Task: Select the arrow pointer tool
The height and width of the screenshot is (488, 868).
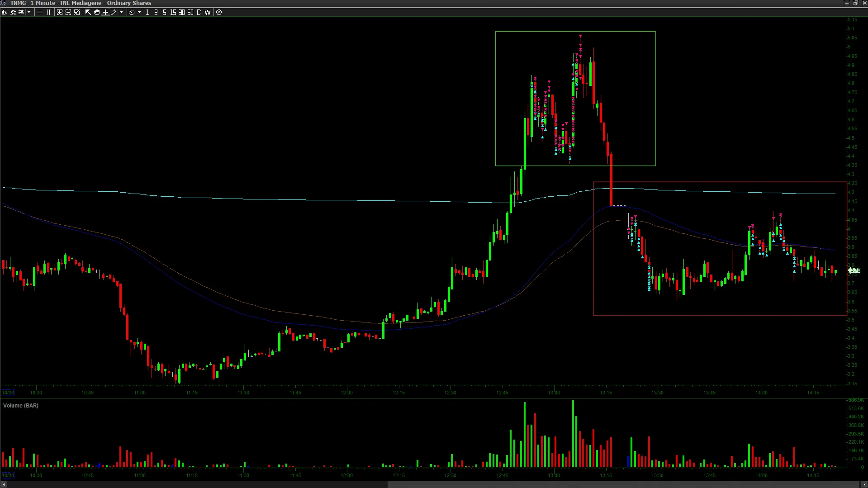Action: pyautogui.click(x=88, y=12)
